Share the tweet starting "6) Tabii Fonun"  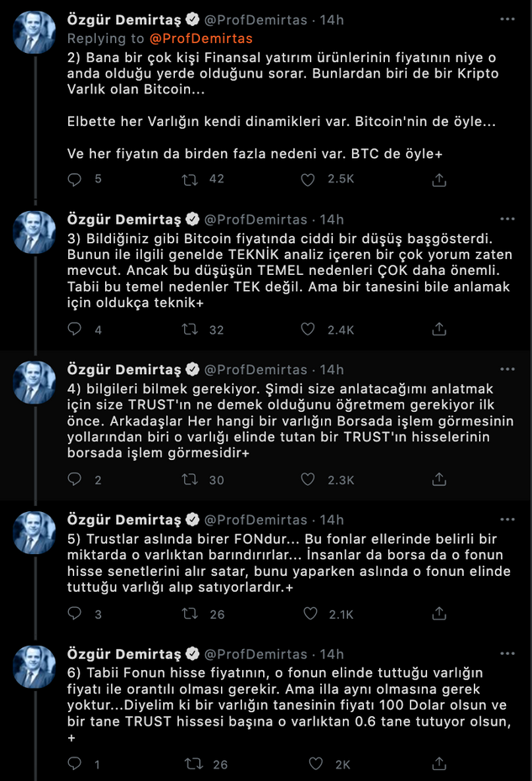[439, 764]
